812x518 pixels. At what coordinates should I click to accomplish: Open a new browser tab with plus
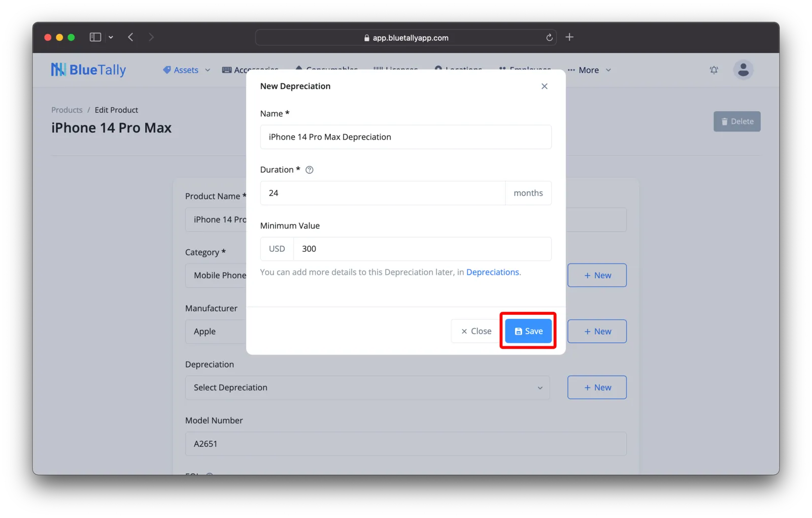[569, 37]
